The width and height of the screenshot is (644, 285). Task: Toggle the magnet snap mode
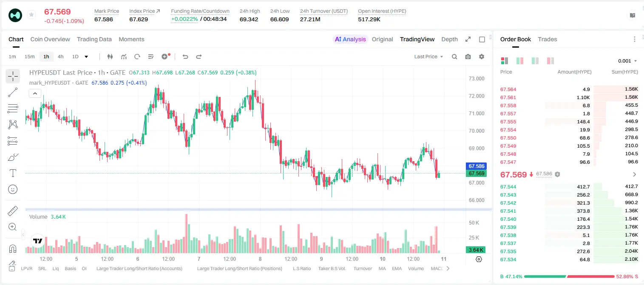coord(13,248)
